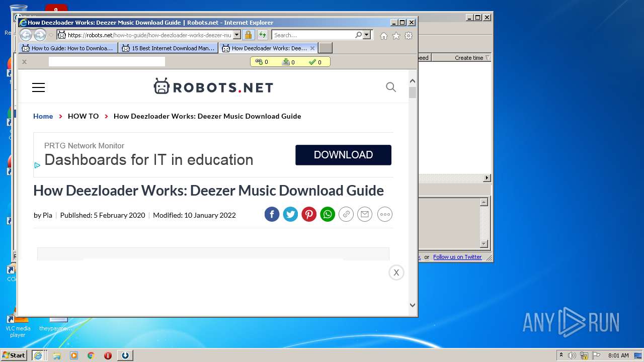Open Favorites star icon
This screenshot has height=362, width=644.
coord(396,36)
